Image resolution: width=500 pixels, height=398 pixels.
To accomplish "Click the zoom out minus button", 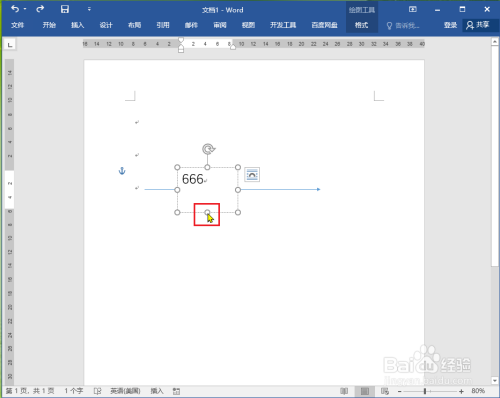I will point(399,391).
